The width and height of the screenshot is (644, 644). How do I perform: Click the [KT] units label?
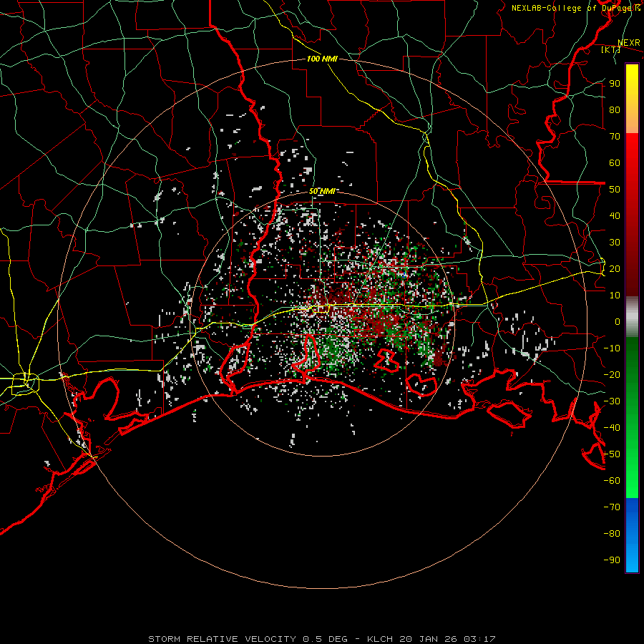610,49
